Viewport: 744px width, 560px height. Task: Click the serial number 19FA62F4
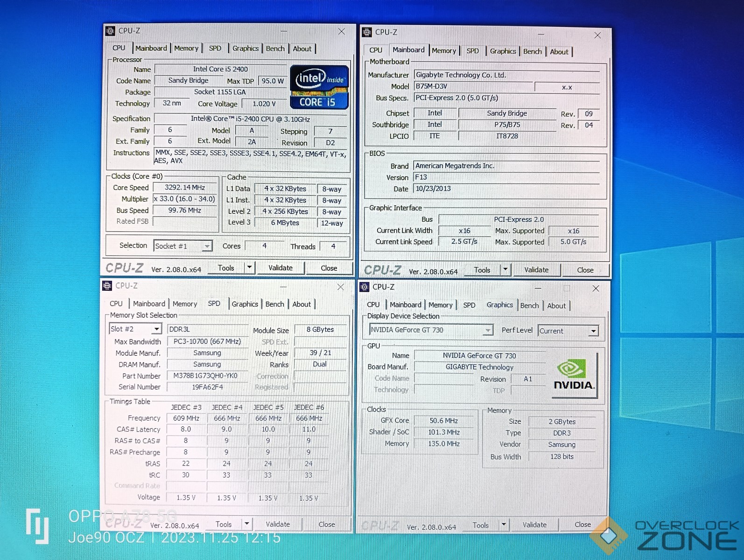tap(207, 387)
